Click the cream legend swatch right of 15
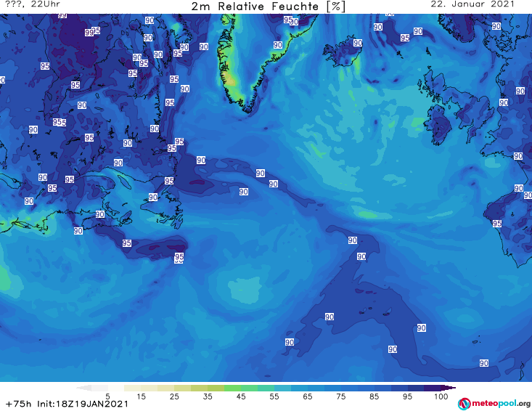 click(150, 388)
